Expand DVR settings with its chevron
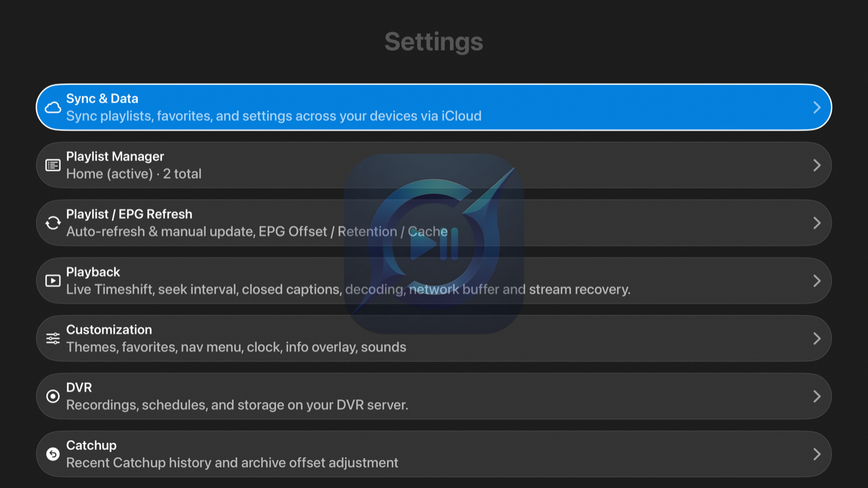 [817, 396]
